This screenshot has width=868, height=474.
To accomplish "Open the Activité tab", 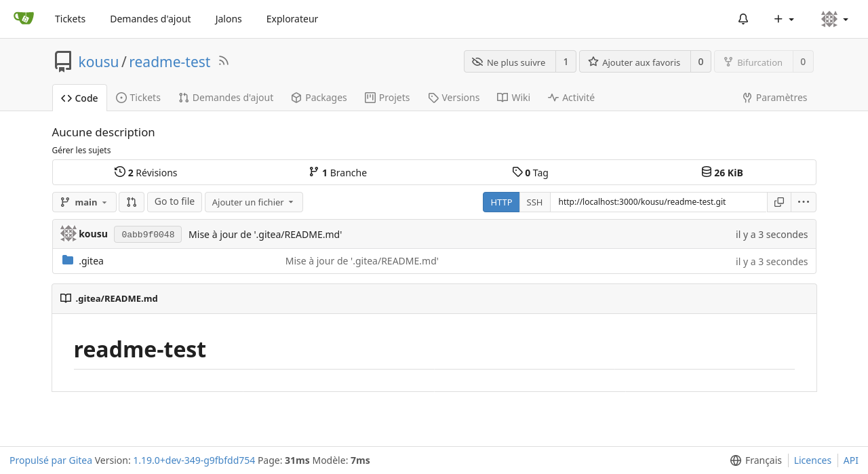I will (x=571, y=98).
